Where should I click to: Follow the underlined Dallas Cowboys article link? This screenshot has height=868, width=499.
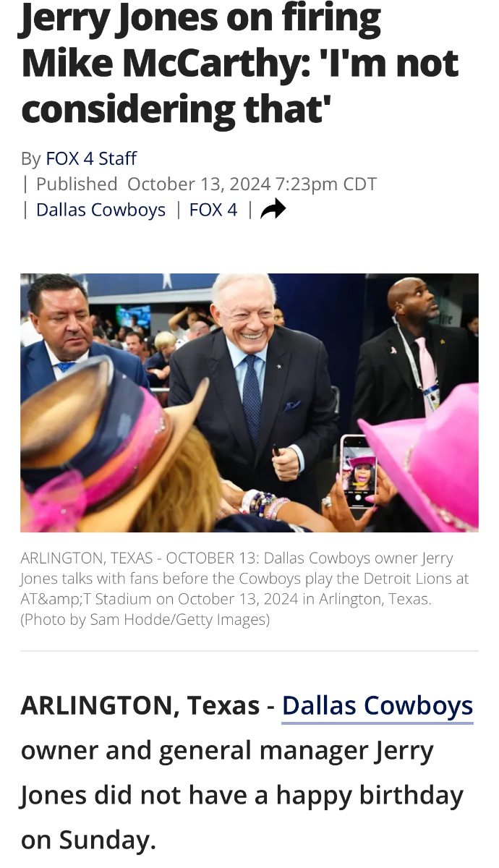pyautogui.click(x=378, y=705)
